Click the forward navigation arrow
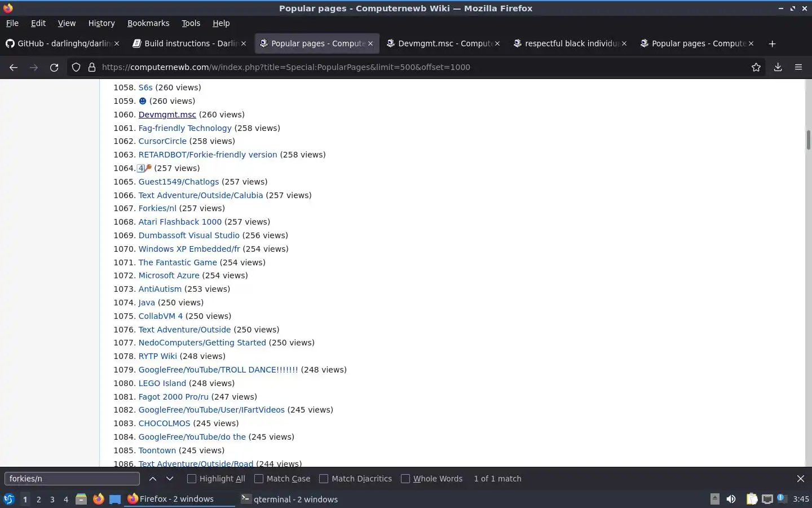 34,67
